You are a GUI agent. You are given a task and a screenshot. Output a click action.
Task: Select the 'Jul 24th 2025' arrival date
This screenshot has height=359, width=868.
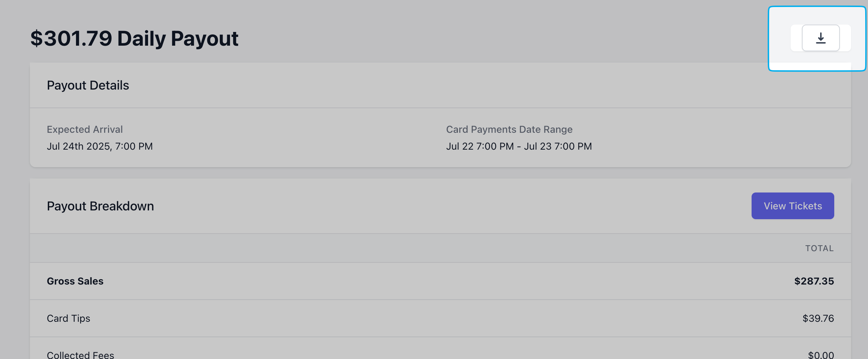tap(79, 146)
